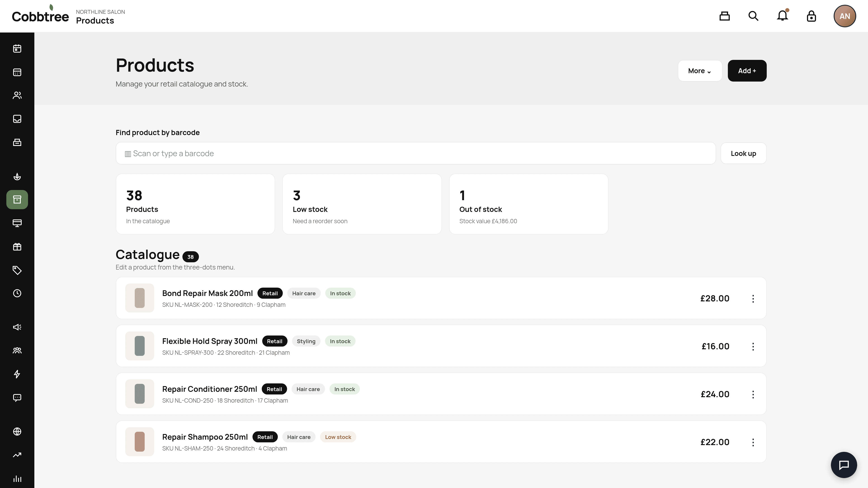Image resolution: width=868 pixels, height=488 pixels.
Task: Click the £28.00 price
Action: pyautogui.click(x=715, y=298)
